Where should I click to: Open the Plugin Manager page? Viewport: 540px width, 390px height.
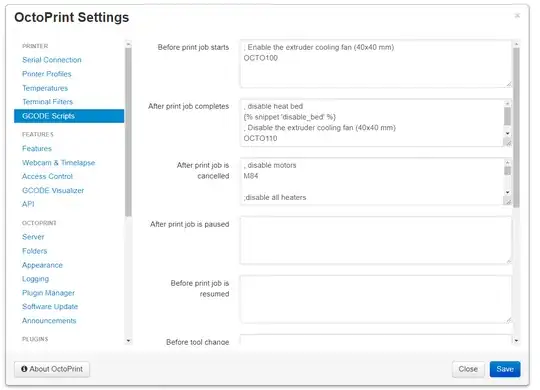(48, 293)
